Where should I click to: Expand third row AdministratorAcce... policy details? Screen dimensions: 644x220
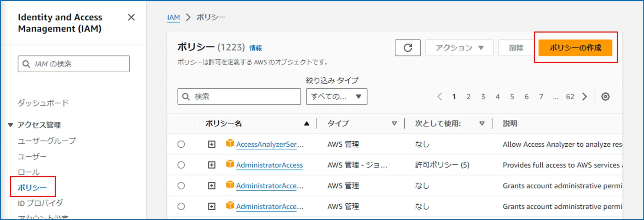pyautogui.click(x=212, y=186)
